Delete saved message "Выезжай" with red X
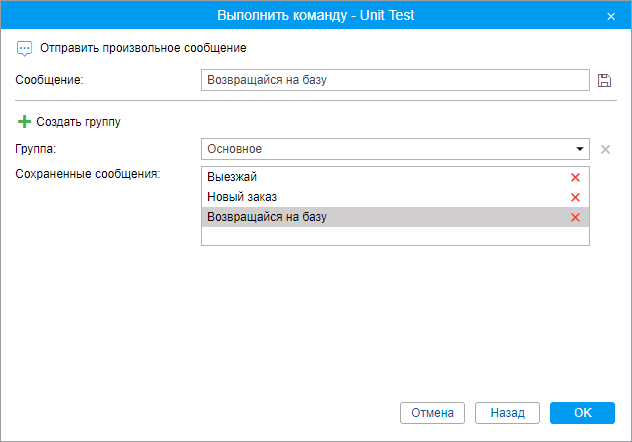 click(x=575, y=177)
